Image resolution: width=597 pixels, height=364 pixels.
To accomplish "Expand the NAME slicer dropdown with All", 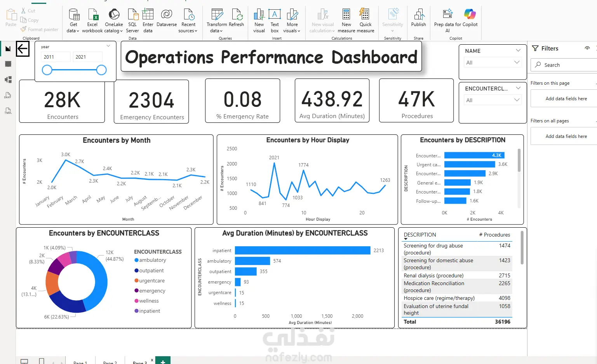I will (x=493, y=63).
